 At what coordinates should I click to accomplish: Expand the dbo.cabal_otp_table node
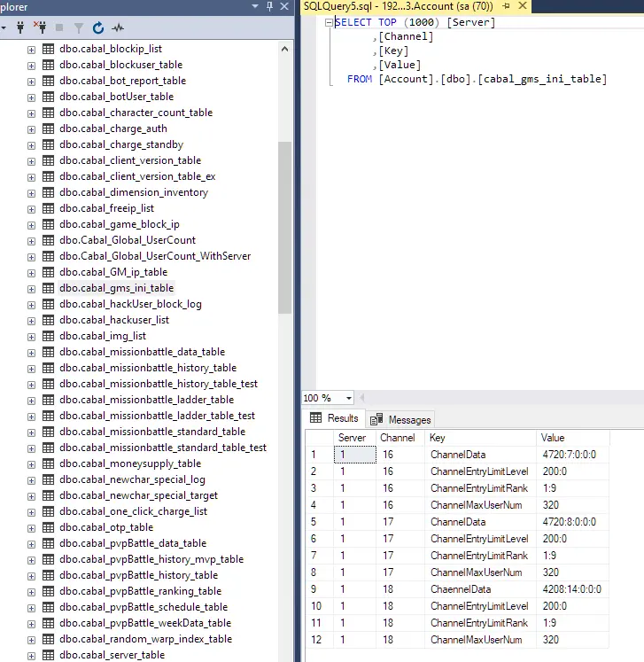31,528
